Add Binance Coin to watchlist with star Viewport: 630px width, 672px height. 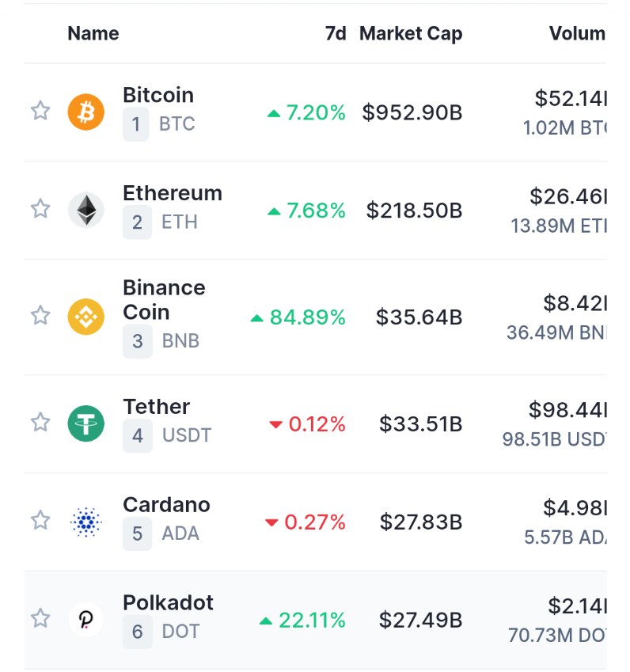click(40, 316)
